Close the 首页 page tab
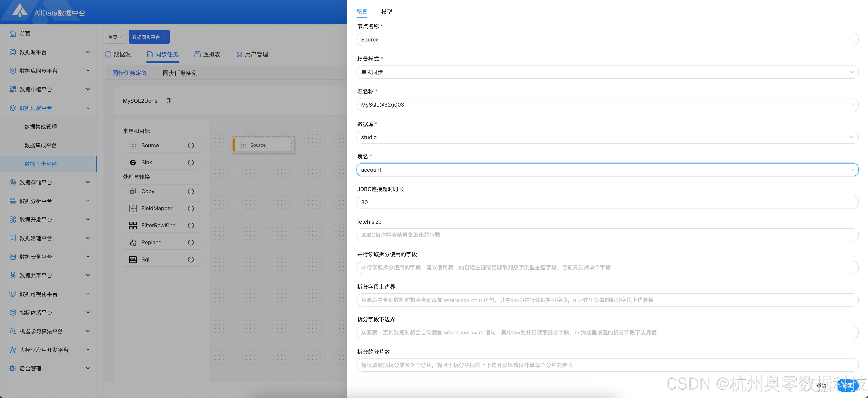868x398 pixels. tap(121, 37)
